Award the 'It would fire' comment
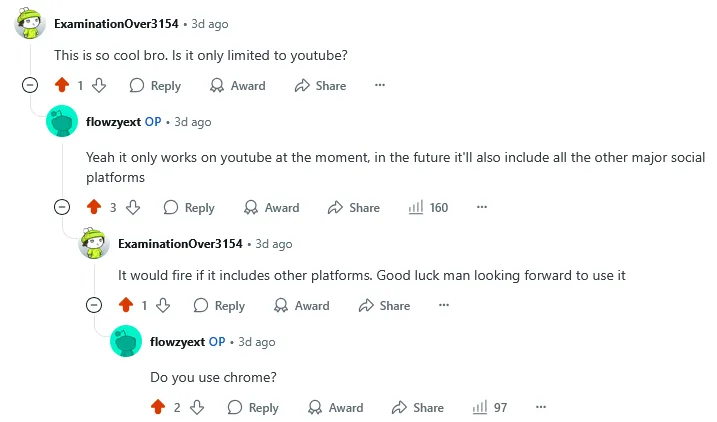Image resolution: width=717 pixels, height=422 pixels. pos(302,305)
